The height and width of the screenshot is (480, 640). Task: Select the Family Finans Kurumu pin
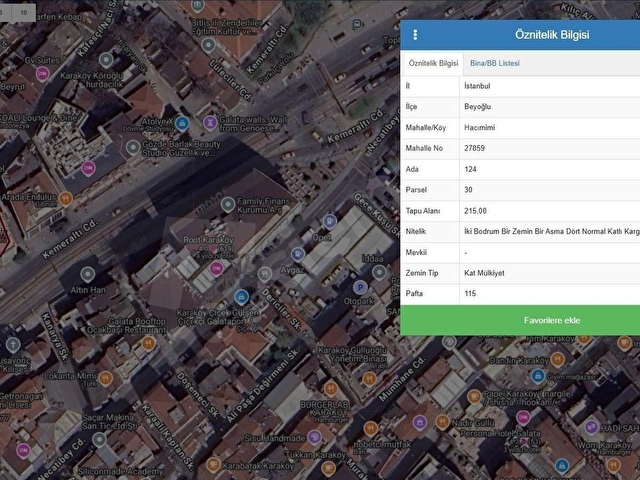click(228, 204)
